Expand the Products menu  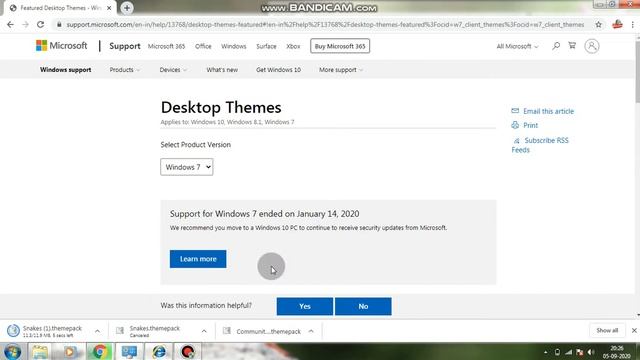124,70
